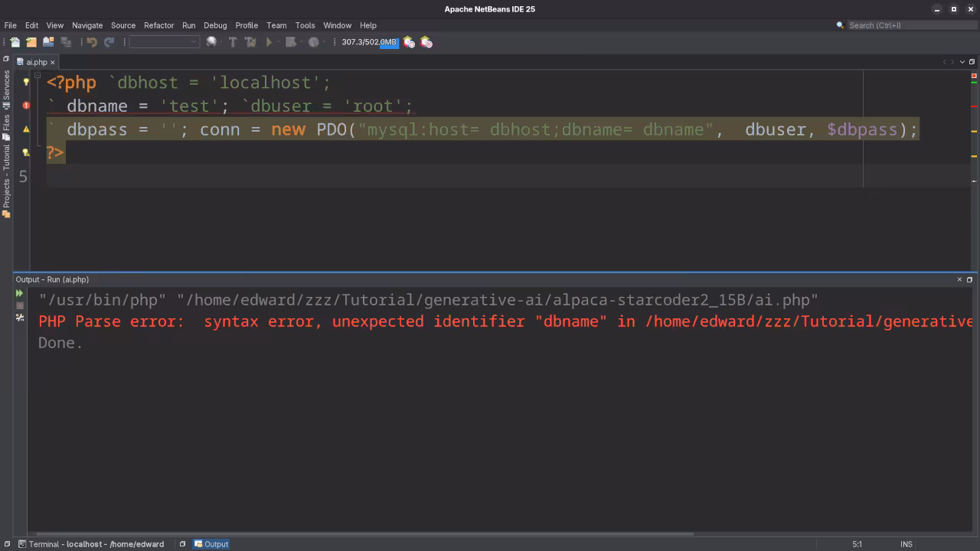Click the red error marker on line 2
980x551 pixels.
click(26, 106)
